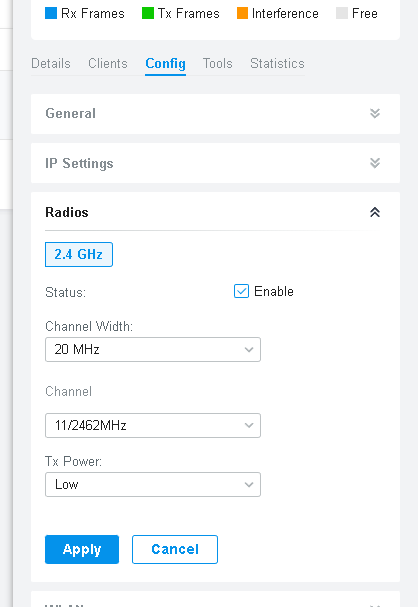
Task: Switch to the Details tab
Action: point(51,63)
